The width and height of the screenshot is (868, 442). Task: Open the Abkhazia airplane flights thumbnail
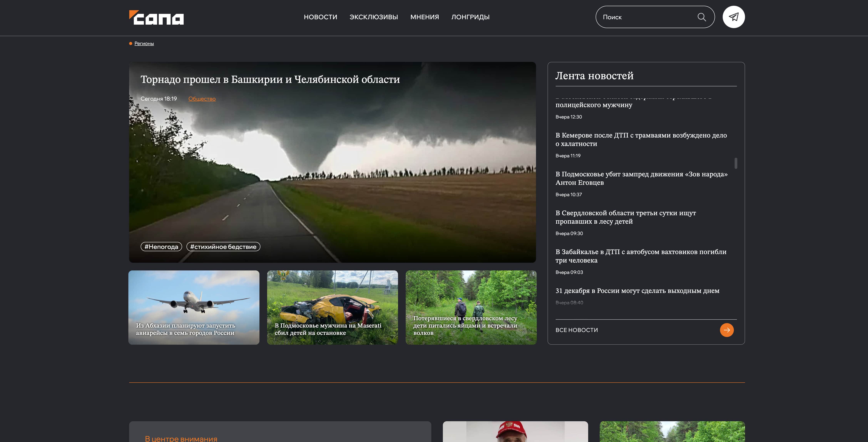click(x=194, y=307)
